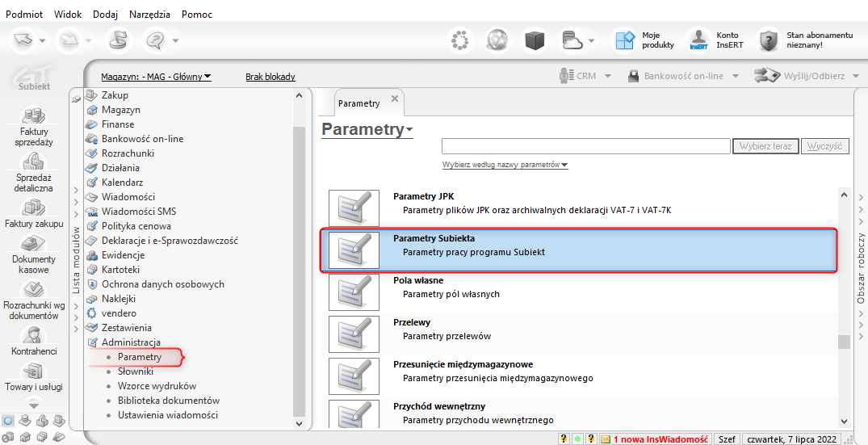The width and height of the screenshot is (868, 445).
Task: Open Parametry JPK thumbnail icon
Action: (x=354, y=208)
